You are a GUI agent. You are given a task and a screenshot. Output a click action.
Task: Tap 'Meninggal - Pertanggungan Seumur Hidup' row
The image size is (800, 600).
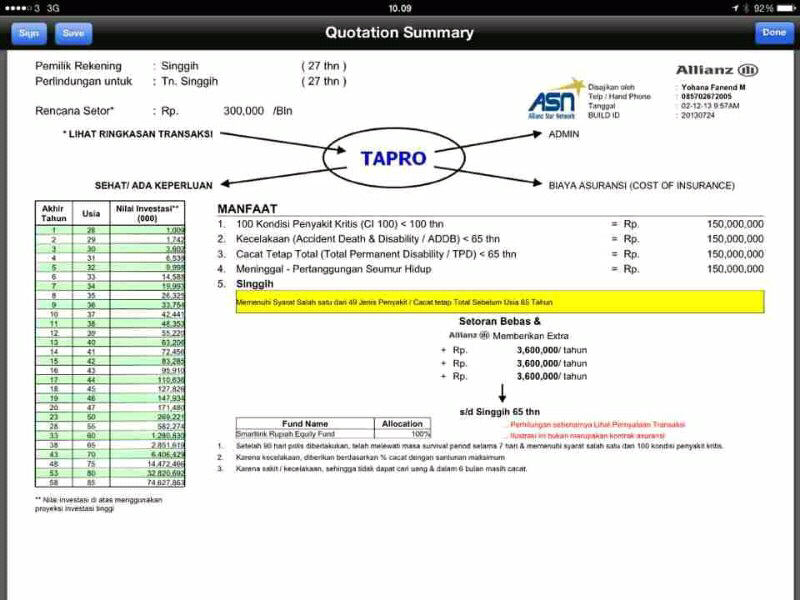pos(490,269)
